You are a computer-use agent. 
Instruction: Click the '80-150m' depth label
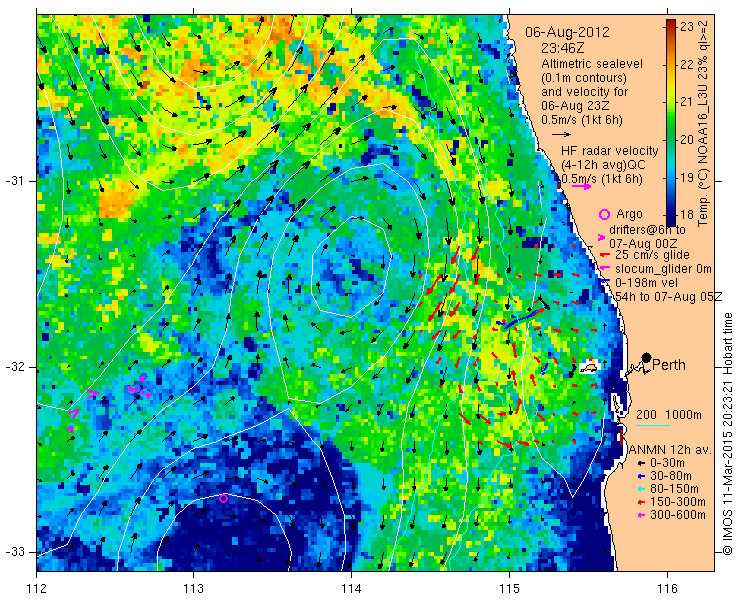[x=674, y=489]
